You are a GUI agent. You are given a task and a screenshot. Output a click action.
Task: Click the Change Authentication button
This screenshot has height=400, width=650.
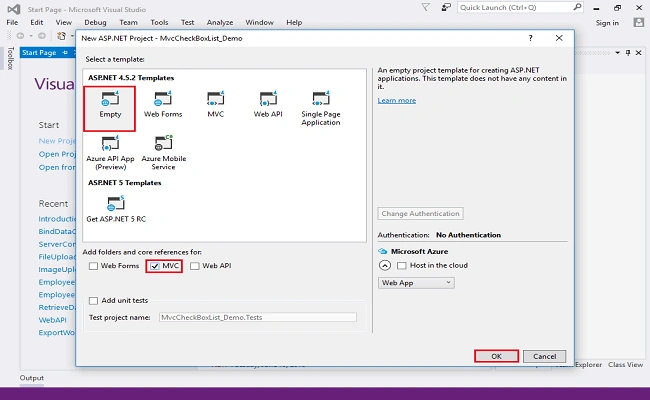coord(420,213)
